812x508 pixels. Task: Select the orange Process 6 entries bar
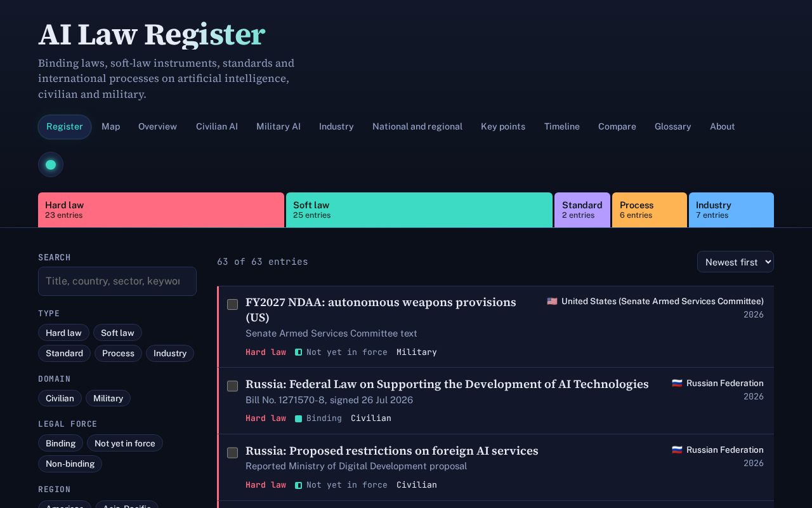coord(650,210)
